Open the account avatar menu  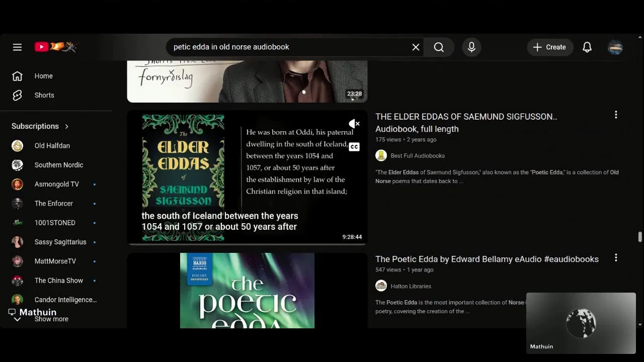click(615, 47)
